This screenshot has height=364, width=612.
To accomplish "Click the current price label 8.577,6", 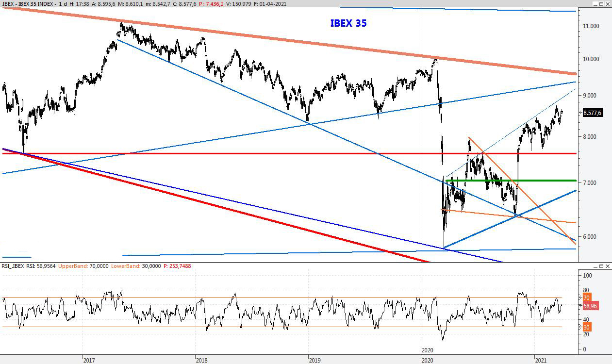I will tap(592, 113).
